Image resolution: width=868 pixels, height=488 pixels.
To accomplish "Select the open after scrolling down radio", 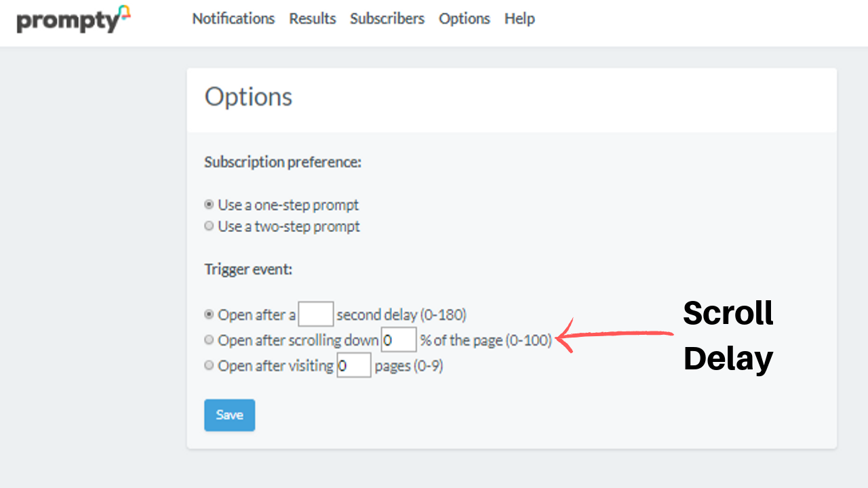I will click(210, 340).
